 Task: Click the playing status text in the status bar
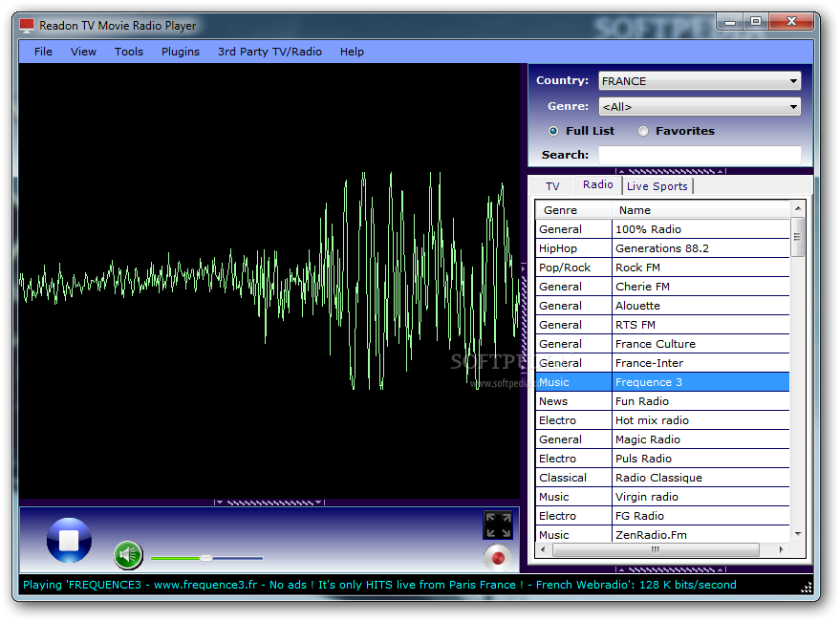[379, 585]
